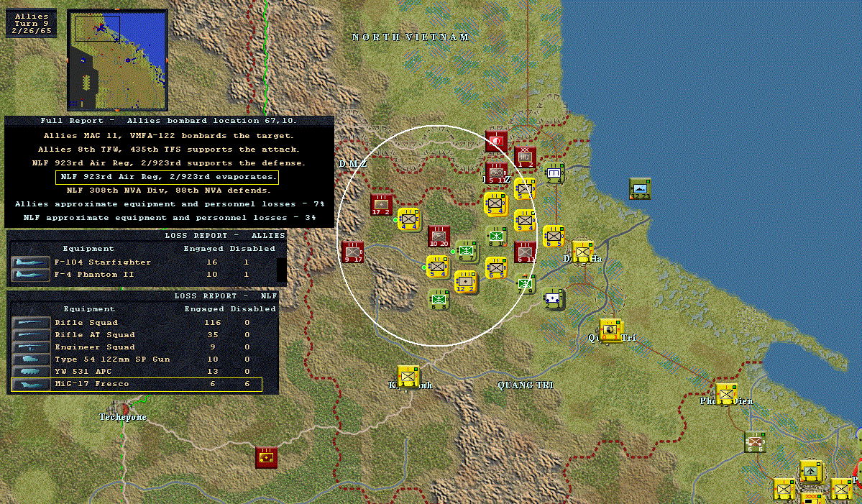
Task: Select the green unit marked 6 6
Action: pyautogui.click(x=755, y=442)
